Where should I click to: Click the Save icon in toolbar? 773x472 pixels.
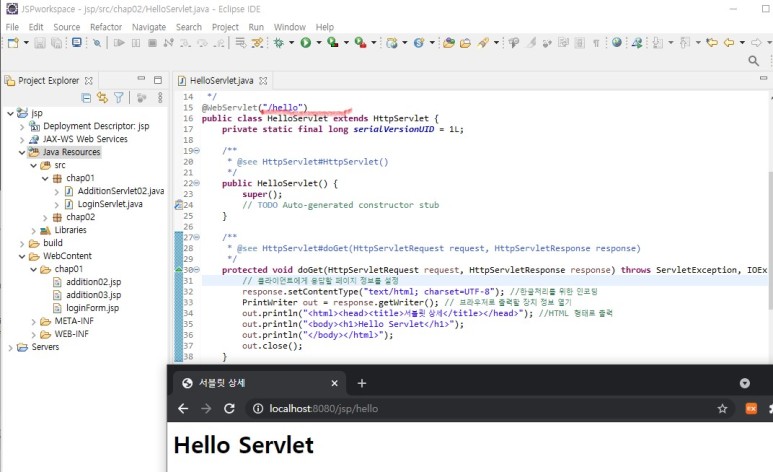[x=40, y=43]
